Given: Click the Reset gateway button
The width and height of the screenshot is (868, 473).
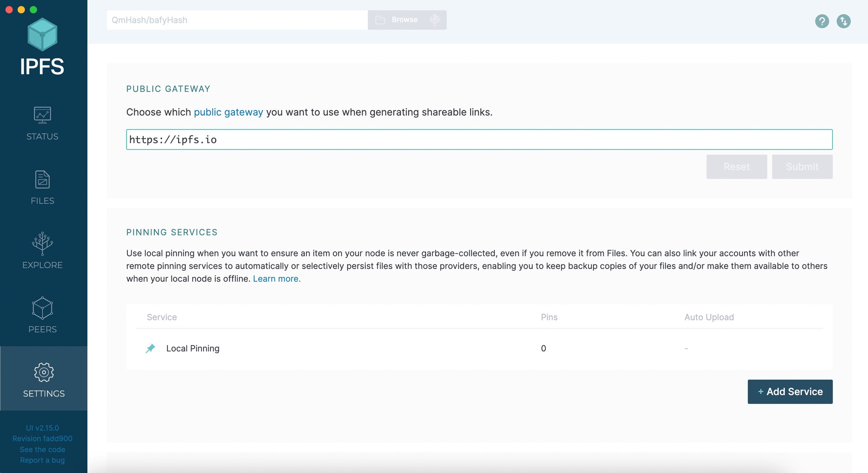Looking at the screenshot, I should (736, 167).
